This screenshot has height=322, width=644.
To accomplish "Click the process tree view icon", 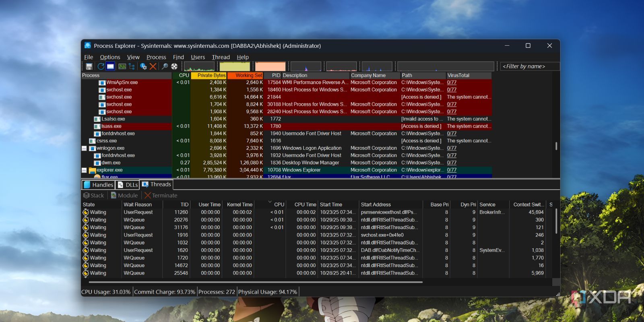I will (132, 66).
